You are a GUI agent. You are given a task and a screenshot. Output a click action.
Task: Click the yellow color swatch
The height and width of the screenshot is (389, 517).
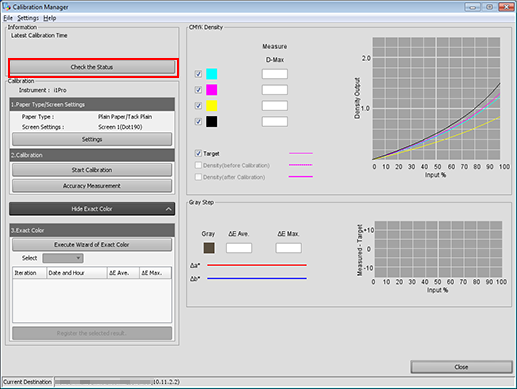[x=211, y=106]
